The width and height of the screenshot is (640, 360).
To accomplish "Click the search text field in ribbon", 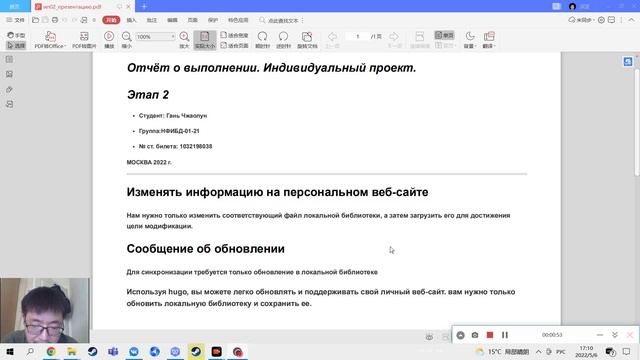I will click(282, 20).
